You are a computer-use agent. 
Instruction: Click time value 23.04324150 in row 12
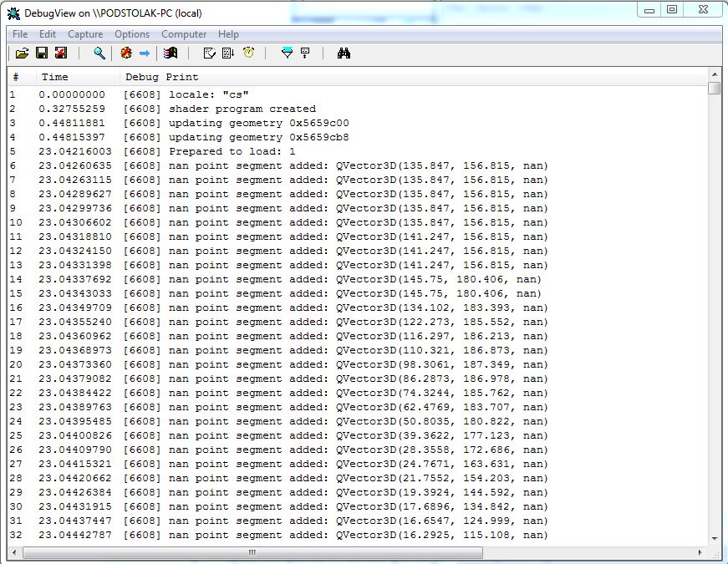coord(75,251)
